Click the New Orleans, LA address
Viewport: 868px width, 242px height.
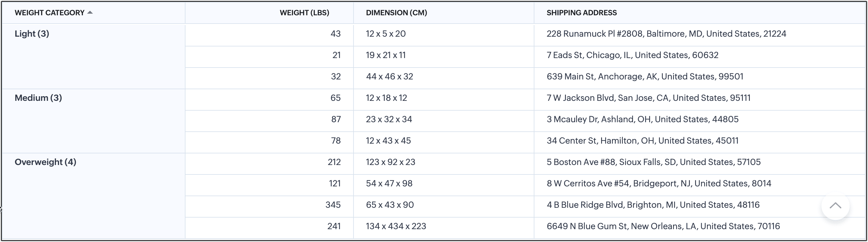663,226
